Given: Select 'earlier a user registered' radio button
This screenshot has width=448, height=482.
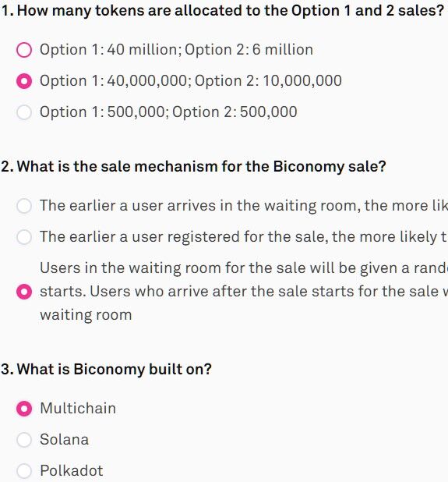Looking at the screenshot, I should (24, 237).
